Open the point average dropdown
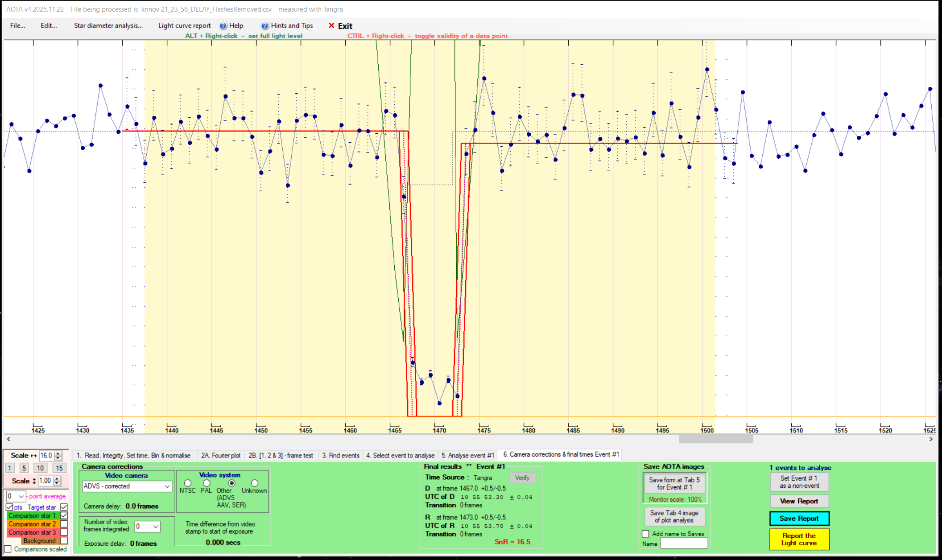This screenshot has width=942, height=560. [21, 496]
